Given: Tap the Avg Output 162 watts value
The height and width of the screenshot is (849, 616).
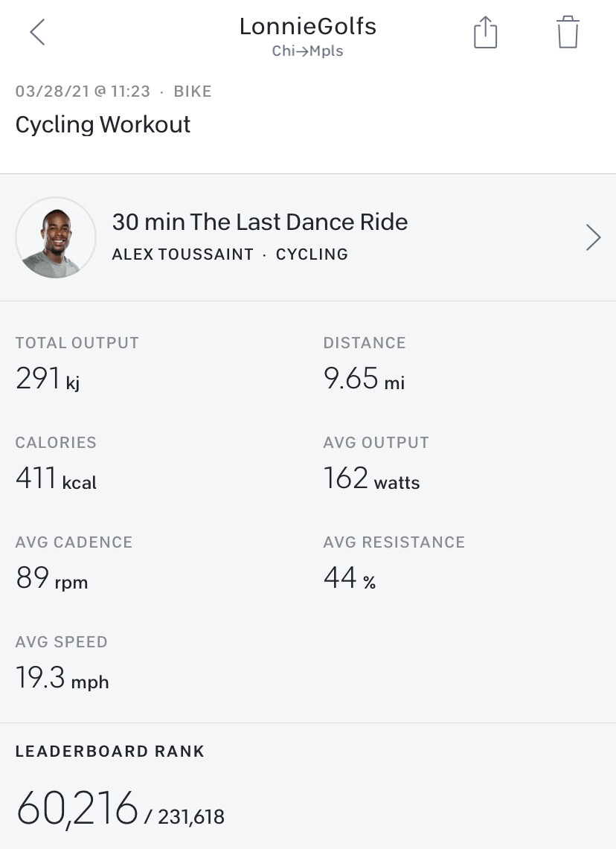Looking at the screenshot, I should tap(371, 478).
